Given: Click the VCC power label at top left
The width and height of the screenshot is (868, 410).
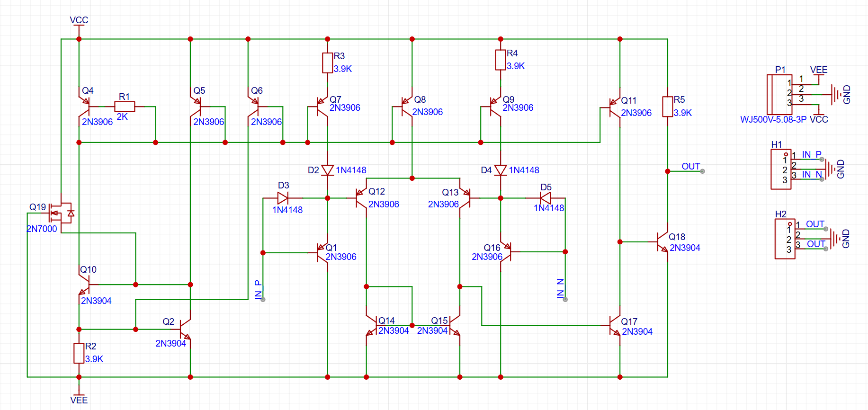Looking at the screenshot, I should click(79, 20).
